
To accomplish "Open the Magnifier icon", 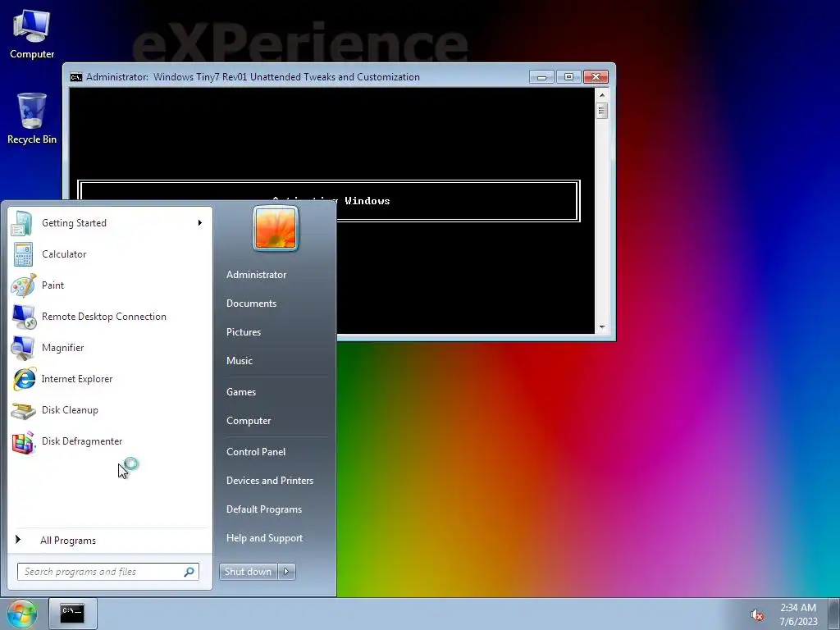I will coord(23,348).
